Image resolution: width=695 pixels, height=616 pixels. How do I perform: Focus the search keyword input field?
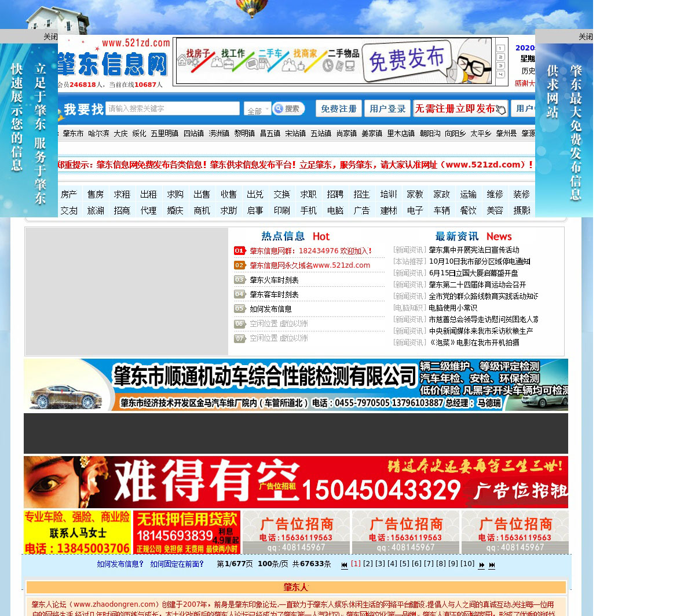(173, 108)
